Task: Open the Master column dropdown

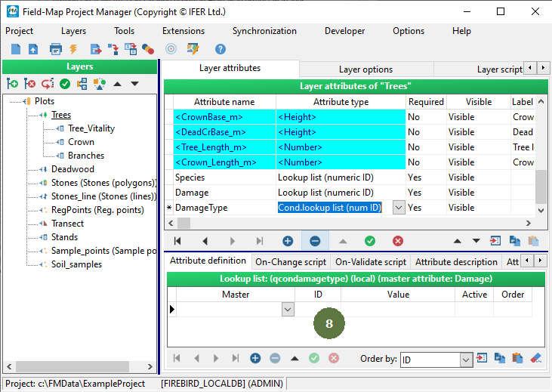Action: click(x=287, y=309)
